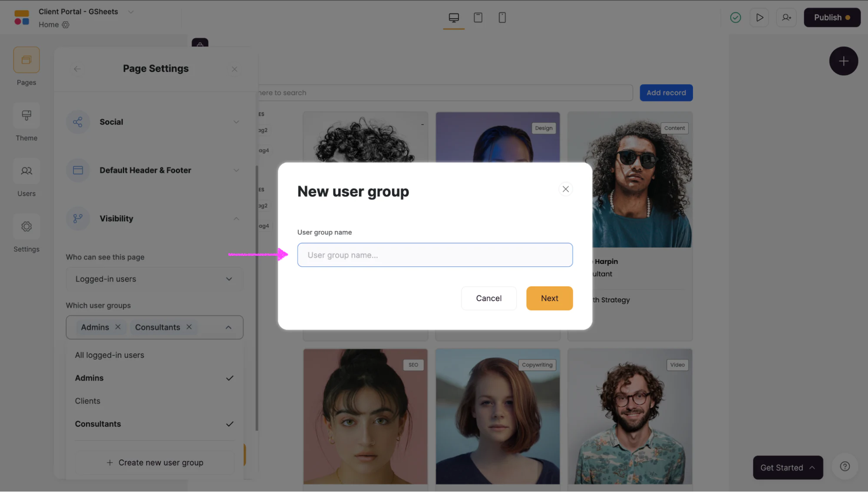The height and width of the screenshot is (492, 868).
Task: Expand the Social section
Action: pos(154,122)
